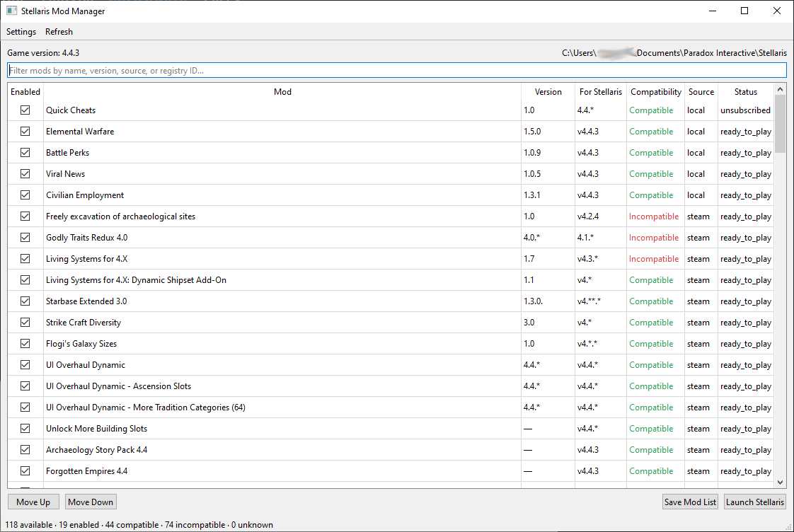Maximize the Stellaris Mod Manager window

click(x=744, y=11)
